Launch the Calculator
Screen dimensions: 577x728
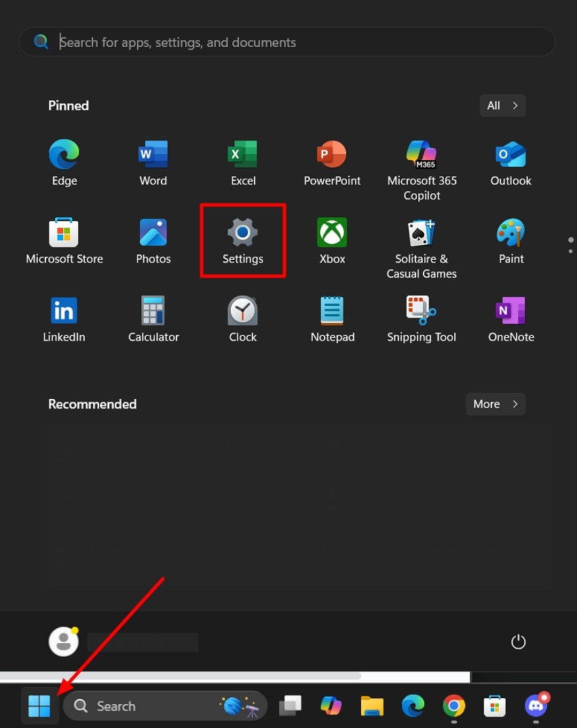(x=153, y=310)
